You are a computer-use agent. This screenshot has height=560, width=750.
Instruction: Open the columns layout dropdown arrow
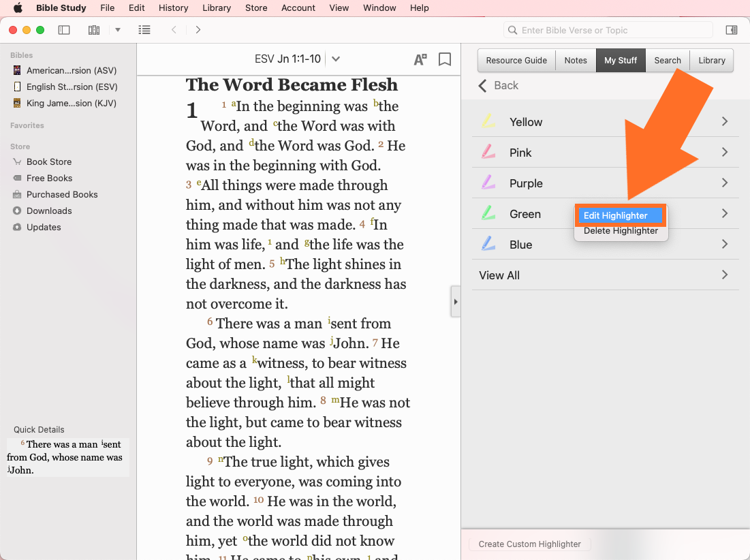click(118, 30)
